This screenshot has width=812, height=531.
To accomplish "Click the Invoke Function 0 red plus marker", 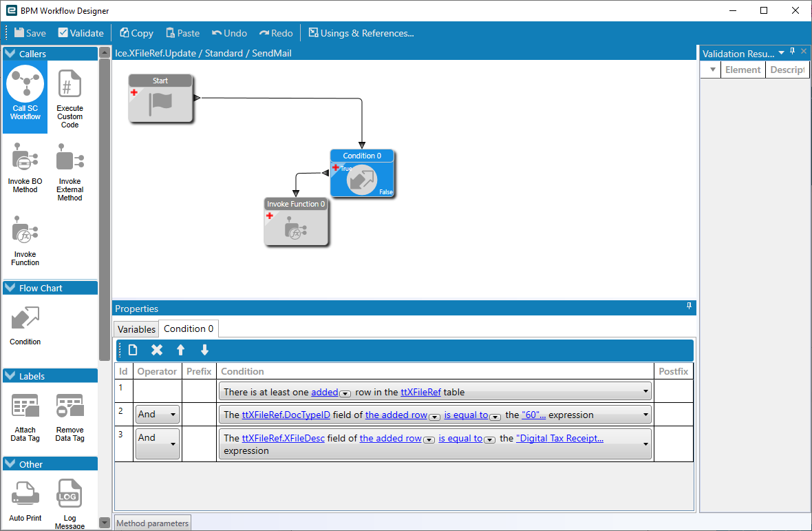I will (269, 216).
